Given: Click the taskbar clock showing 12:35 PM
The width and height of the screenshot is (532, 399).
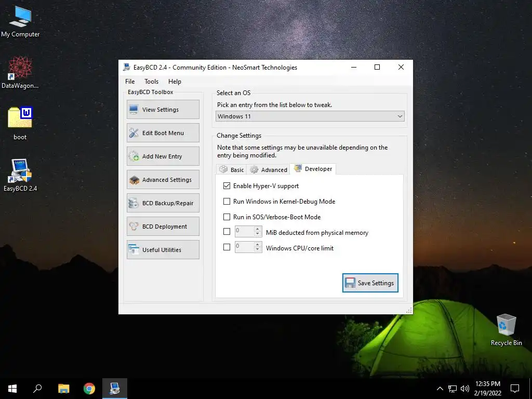Looking at the screenshot, I should [x=487, y=389].
